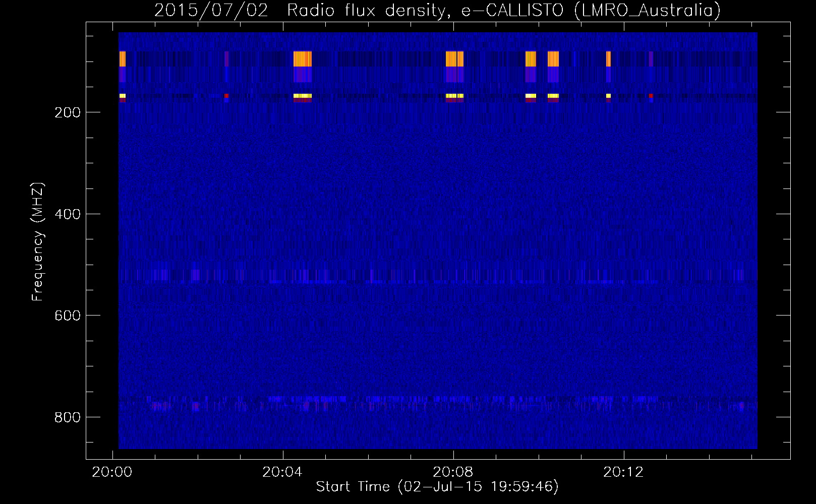Click the 20:08 time tick label

point(453,472)
